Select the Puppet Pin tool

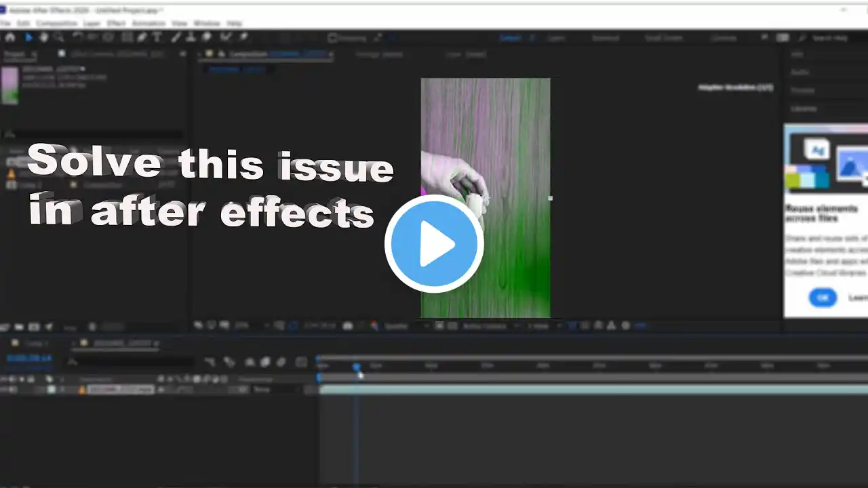tap(243, 38)
